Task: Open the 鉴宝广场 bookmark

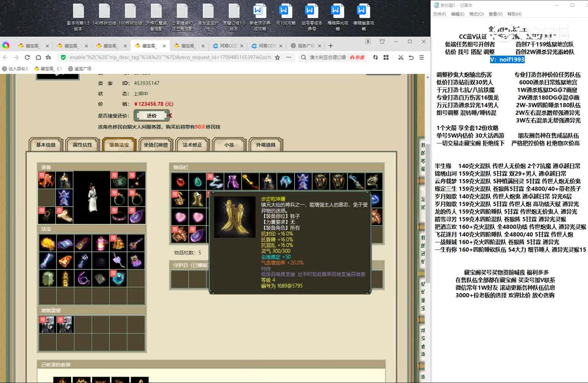Action: pyautogui.click(x=80, y=68)
